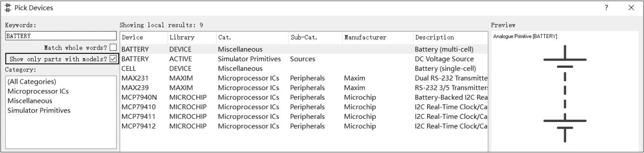This screenshot has width=644, height=153.
Task: Toggle Match whole words checkbox
Action: [x=113, y=47]
